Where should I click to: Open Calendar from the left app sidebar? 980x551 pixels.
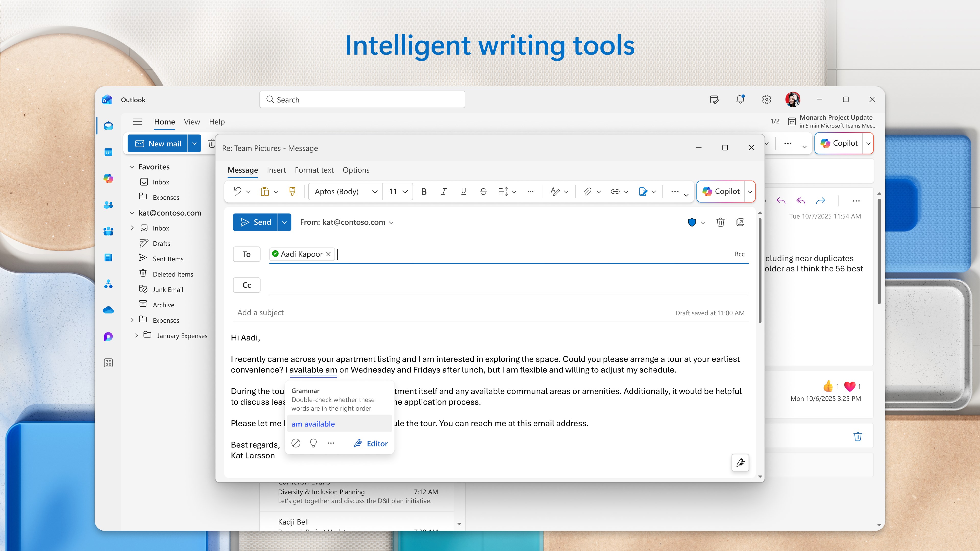tap(108, 152)
